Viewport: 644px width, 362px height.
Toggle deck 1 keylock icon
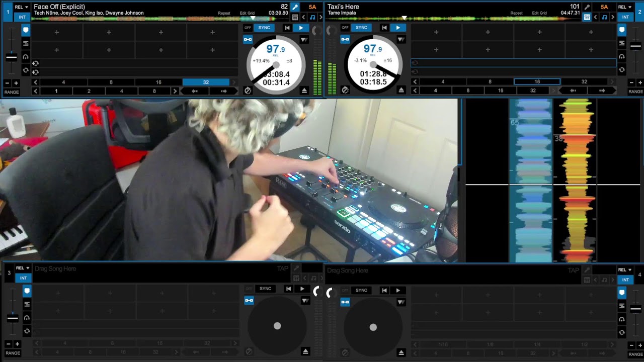pyautogui.click(x=248, y=39)
